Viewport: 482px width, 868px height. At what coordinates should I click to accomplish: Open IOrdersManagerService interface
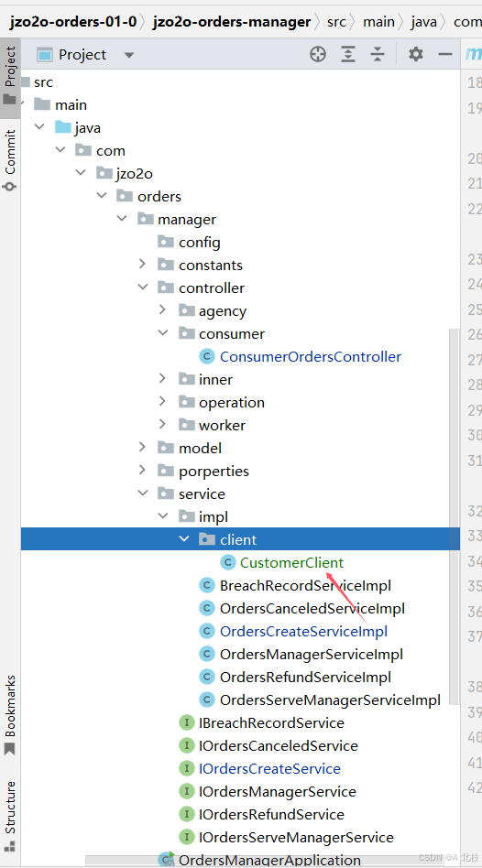[278, 792]
